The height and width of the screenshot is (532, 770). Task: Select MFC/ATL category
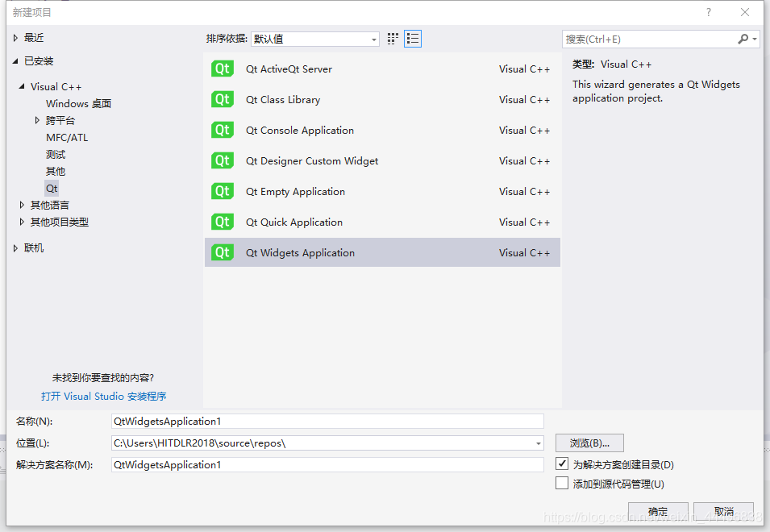pyautogui.click(x=67, y=137)
